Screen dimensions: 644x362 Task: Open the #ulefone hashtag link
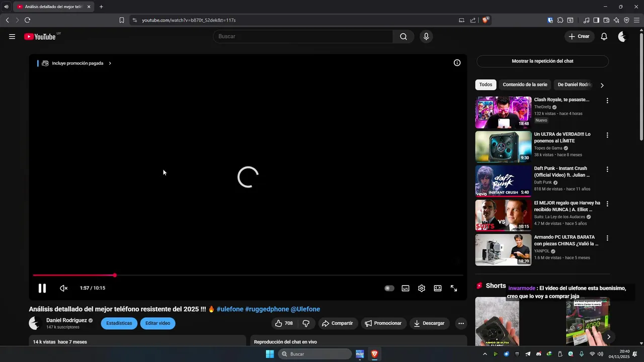(x=230, y=309)
